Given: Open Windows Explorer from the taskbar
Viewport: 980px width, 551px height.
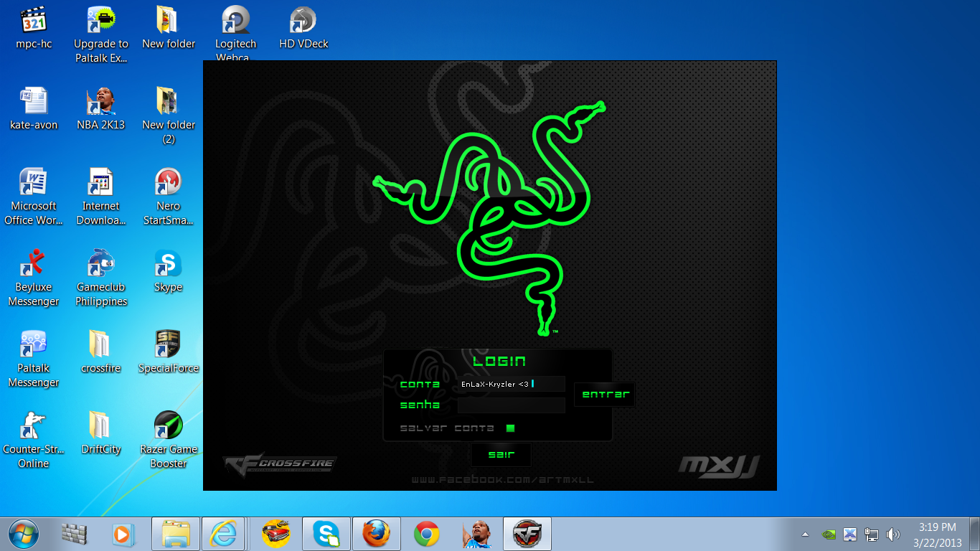Looking at the screenshot, I should coord(176,534).
